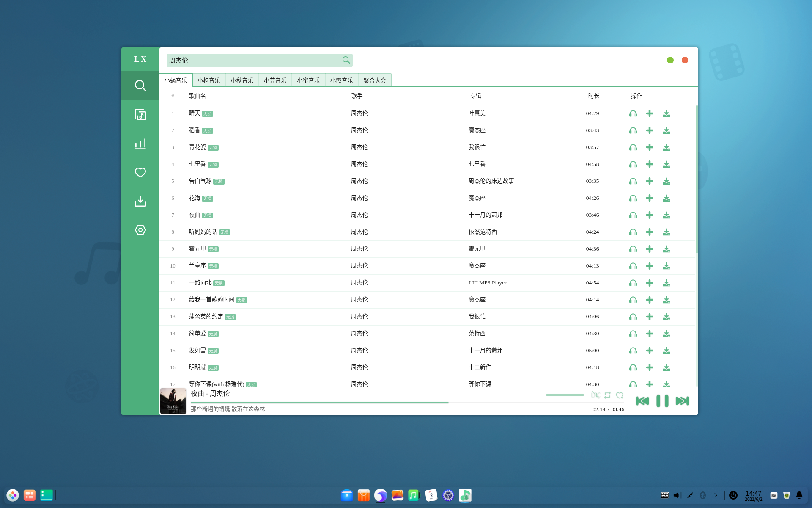Image resolution: width=812 pixels, height=508 pixels.
Task: Add 青花瓷 to list with plus icon
Action: [x=650, y=147]
